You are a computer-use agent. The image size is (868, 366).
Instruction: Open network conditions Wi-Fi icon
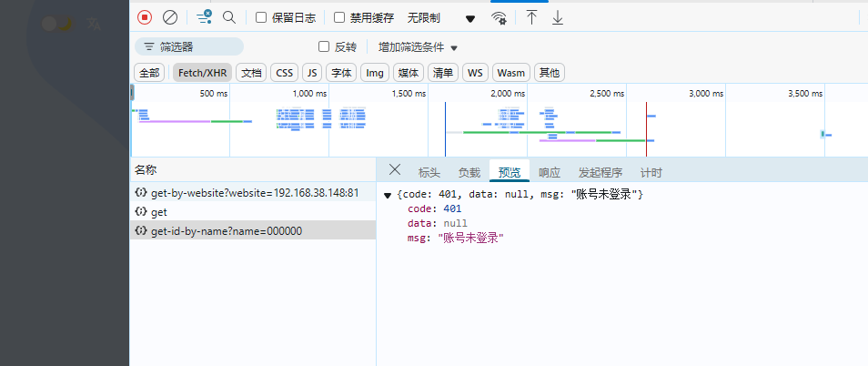pos(499,17)
